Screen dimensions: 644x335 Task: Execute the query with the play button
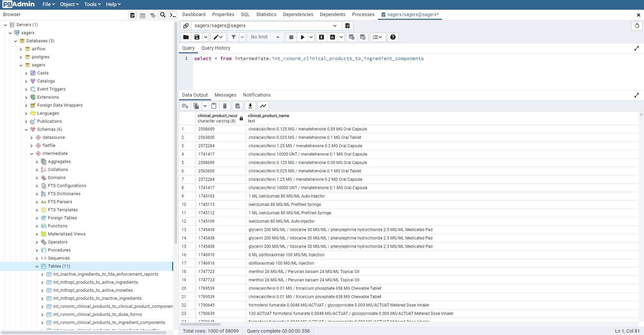coord(303,37)
